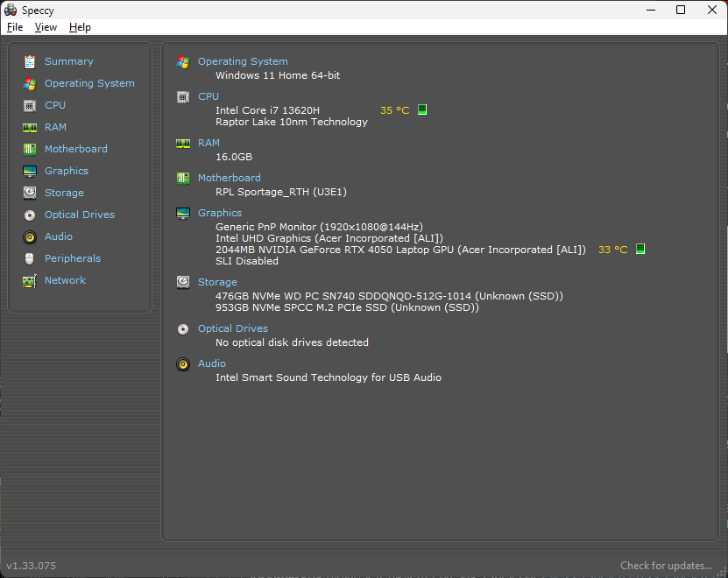Click the 'Intel UHD Graphics' line
The width and height of the screenshot is (728, 578).
(329, 238)
